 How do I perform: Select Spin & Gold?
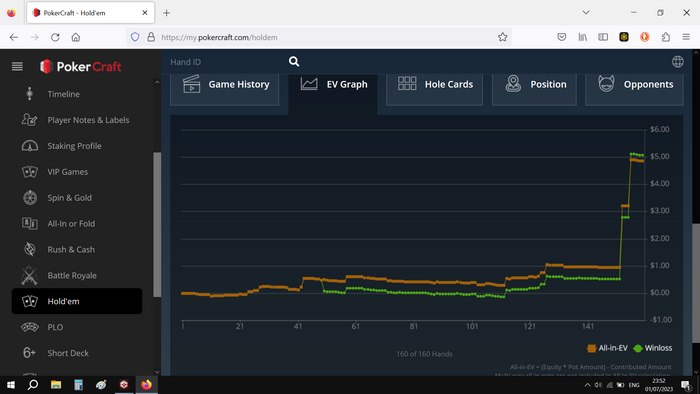[70, 198]
